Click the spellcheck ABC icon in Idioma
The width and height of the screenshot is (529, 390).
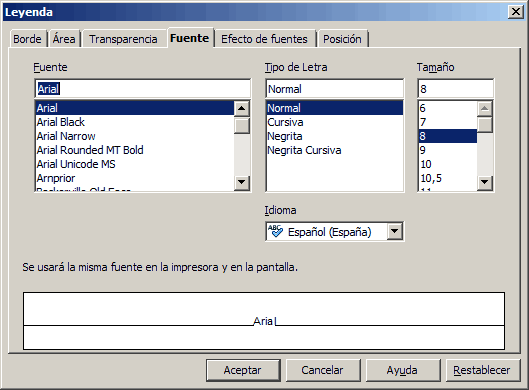click(275, 231)
